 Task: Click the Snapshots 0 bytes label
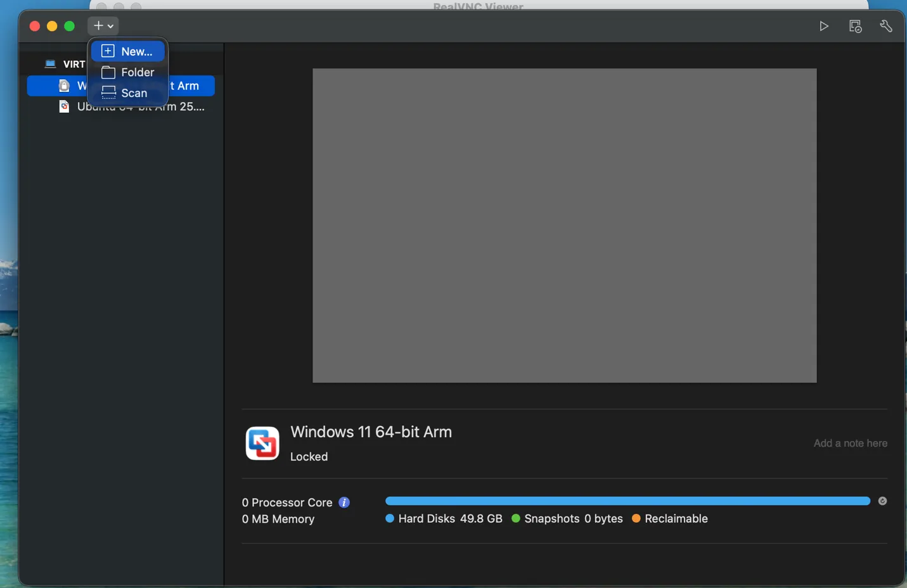tap(574, 518)
